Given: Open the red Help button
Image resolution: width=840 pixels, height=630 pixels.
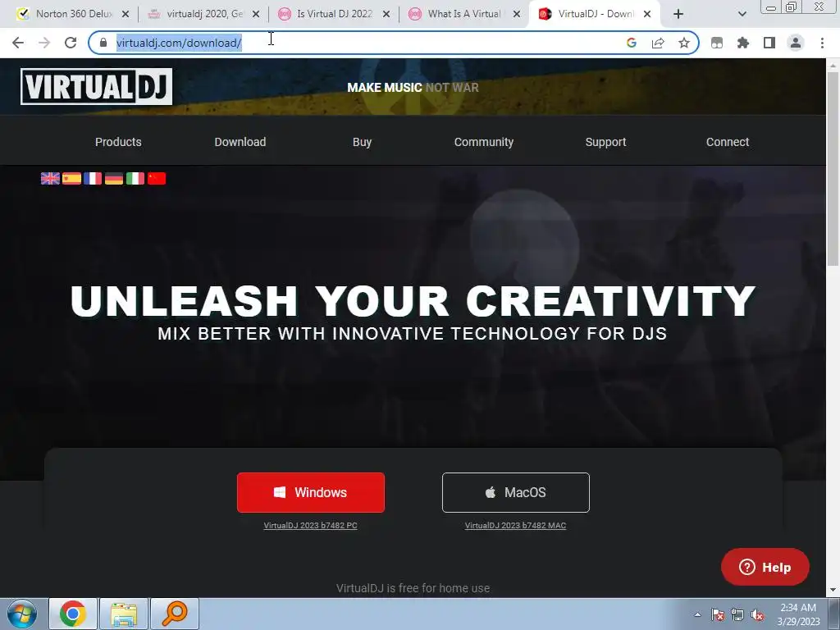Looking at the screenshot, I should click(765, 567).
